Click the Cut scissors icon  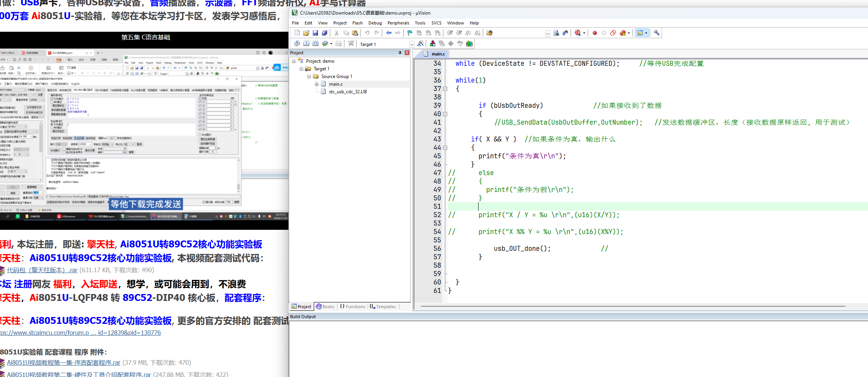tap(336, 33)
